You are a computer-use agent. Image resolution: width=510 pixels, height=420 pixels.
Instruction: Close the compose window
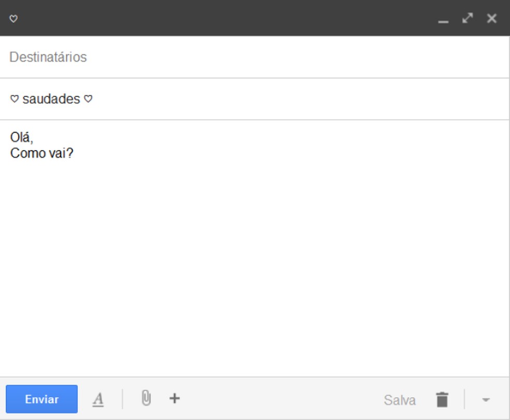click(492, 19)
